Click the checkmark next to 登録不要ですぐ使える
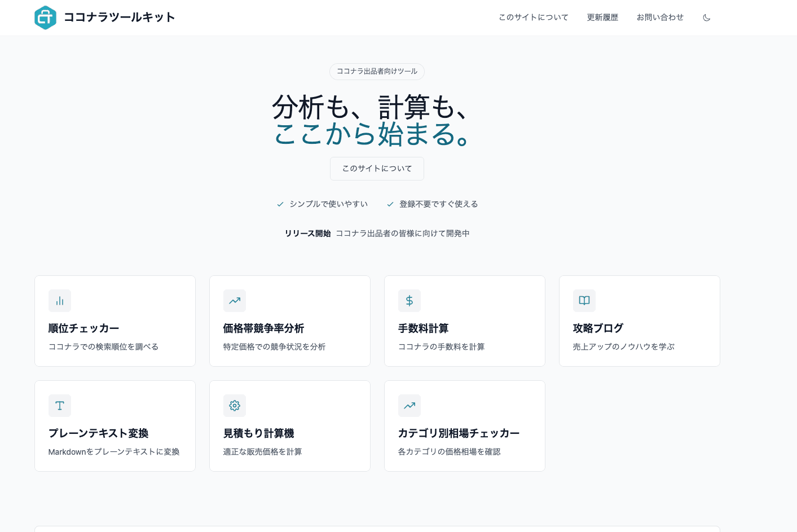Viewport: 797px width, 532px height. [x=390, y=204]
